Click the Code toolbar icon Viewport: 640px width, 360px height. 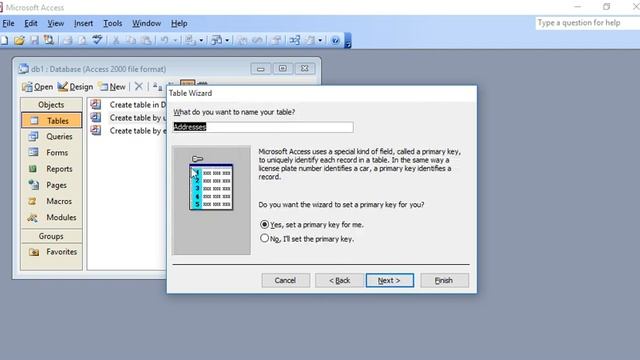tap(242, 40)
